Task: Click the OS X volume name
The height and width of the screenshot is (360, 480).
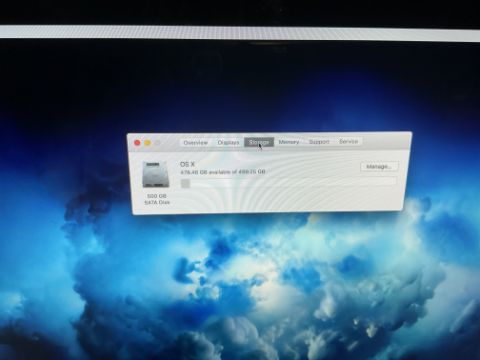Action: tap(187, 164)
